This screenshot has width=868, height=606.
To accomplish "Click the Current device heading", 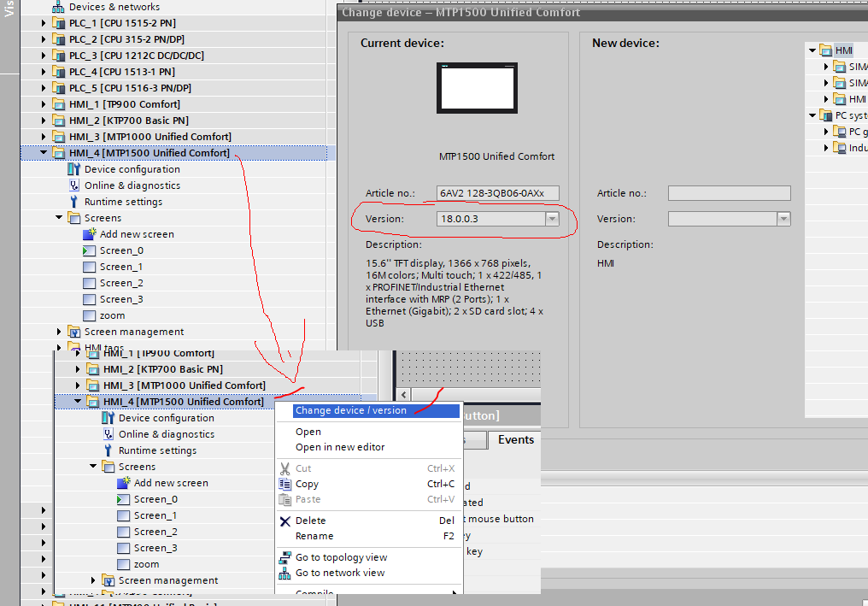I will (402, 44).
